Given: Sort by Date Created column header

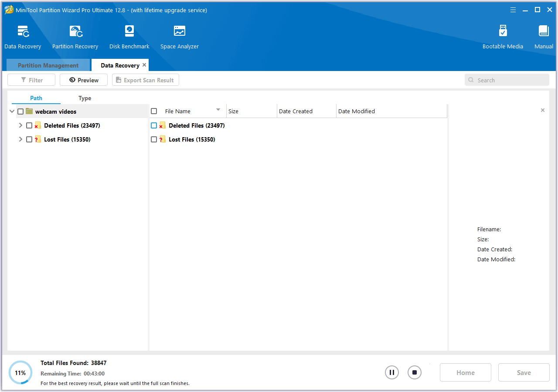Looking at the screenshot, I should [x=307, y=111].
